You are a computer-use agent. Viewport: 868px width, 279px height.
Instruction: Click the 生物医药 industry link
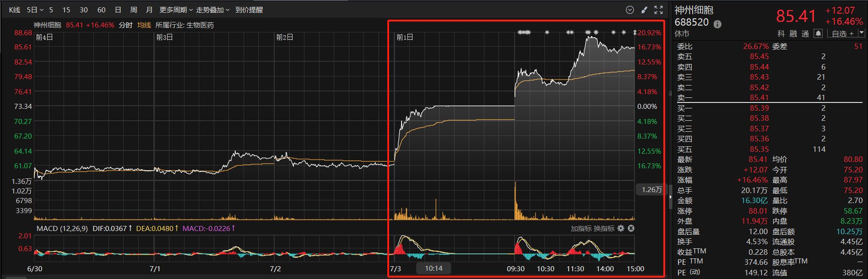(200, 25)
